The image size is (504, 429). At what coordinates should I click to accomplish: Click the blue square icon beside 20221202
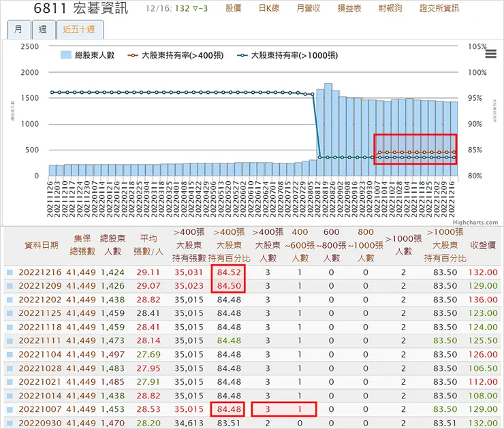[x=10, y=300]
